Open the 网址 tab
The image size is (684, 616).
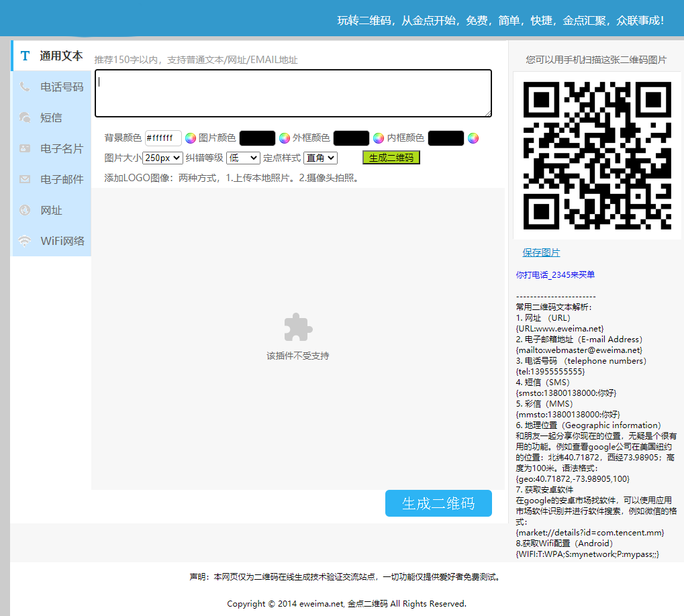click(52, 210)
